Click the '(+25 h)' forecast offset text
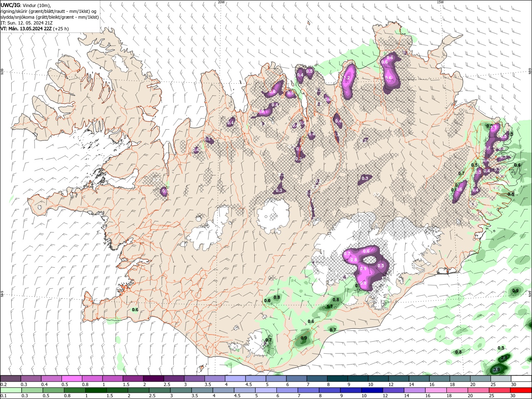Viewport: 532px width, 399px height. pyautogui.click(x=61, y=29)
